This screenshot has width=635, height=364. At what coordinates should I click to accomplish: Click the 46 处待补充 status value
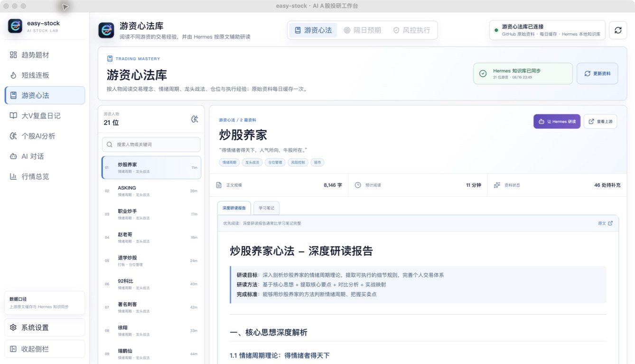point(607,185)
